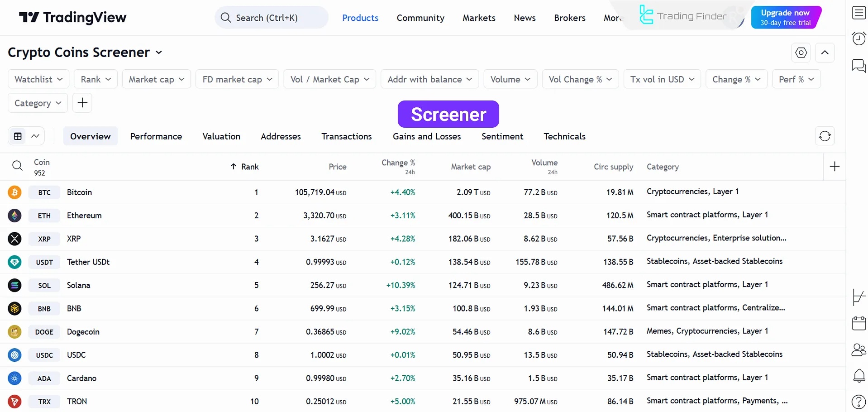Expand the Market cap filter dropdown

click(x=157, y=79)
